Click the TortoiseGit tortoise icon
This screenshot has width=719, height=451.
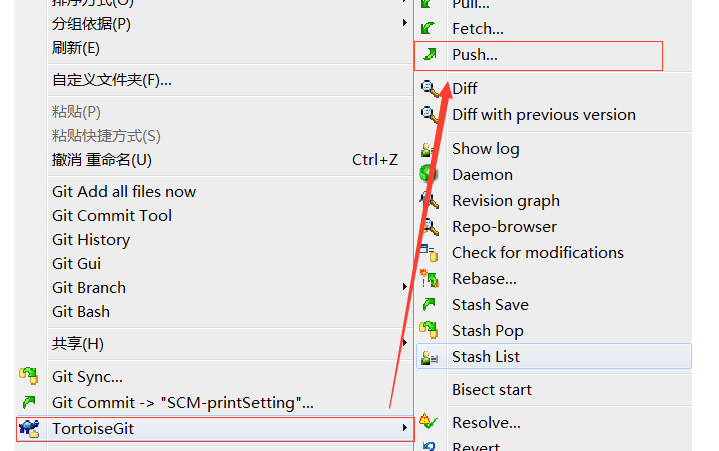[29, 428]
